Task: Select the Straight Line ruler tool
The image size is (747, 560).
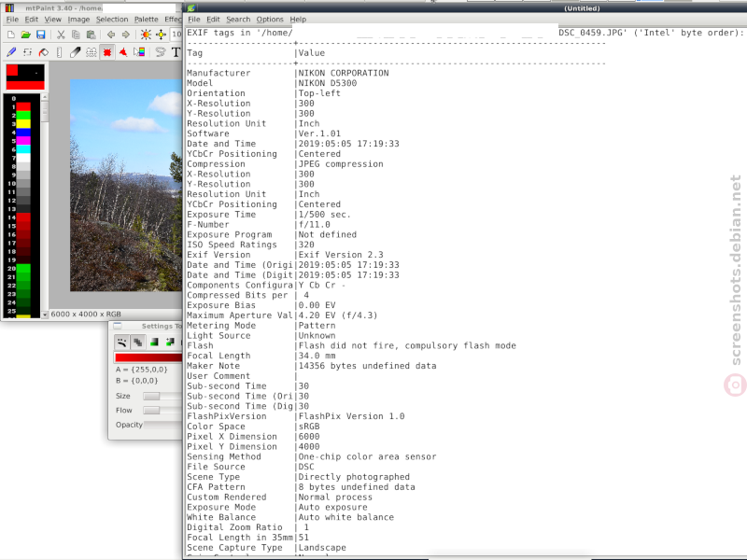Action: click(59, 52)
